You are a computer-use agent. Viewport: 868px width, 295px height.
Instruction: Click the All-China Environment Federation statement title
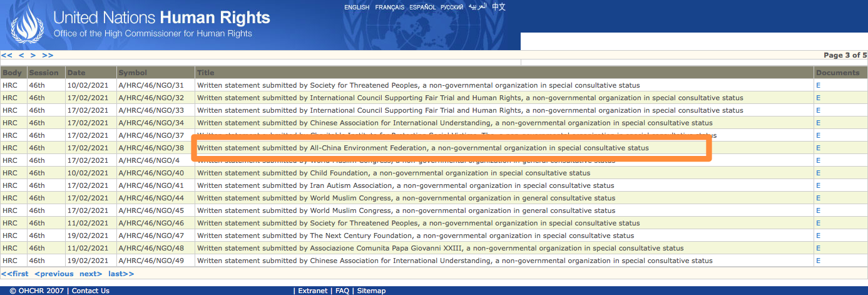(422, 148)
